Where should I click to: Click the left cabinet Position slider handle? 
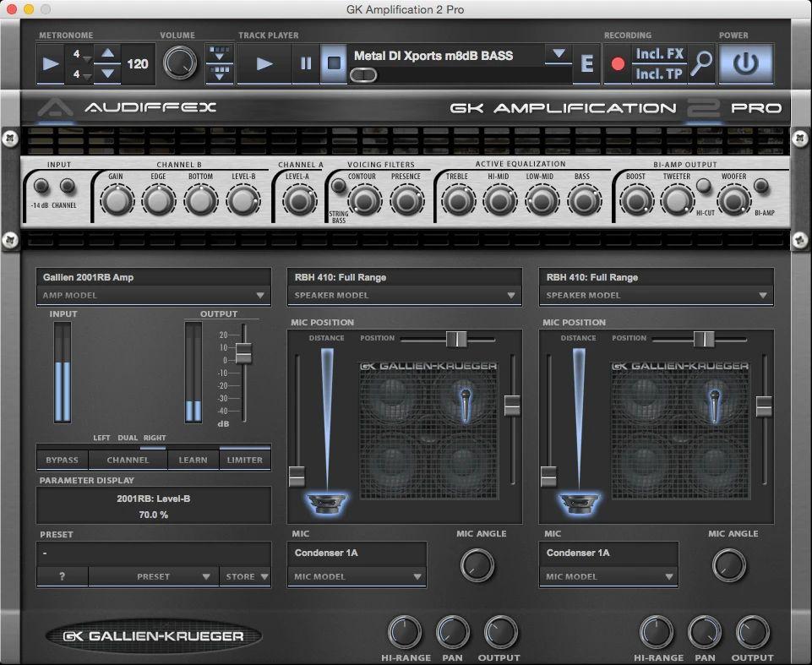tap(456, 339)
